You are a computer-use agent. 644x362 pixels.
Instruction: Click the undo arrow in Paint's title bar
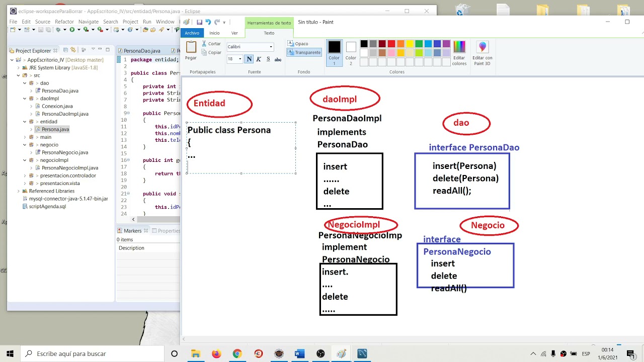tap(208, 22)
